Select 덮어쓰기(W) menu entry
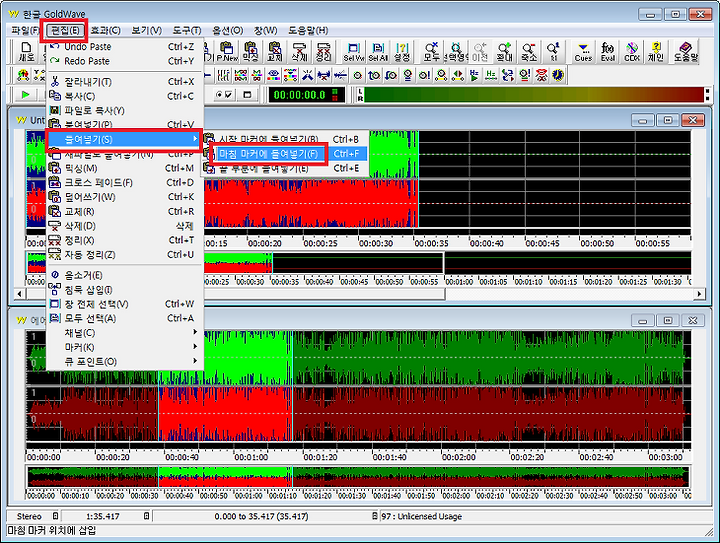The image size is (720, 543). (125, 197)
